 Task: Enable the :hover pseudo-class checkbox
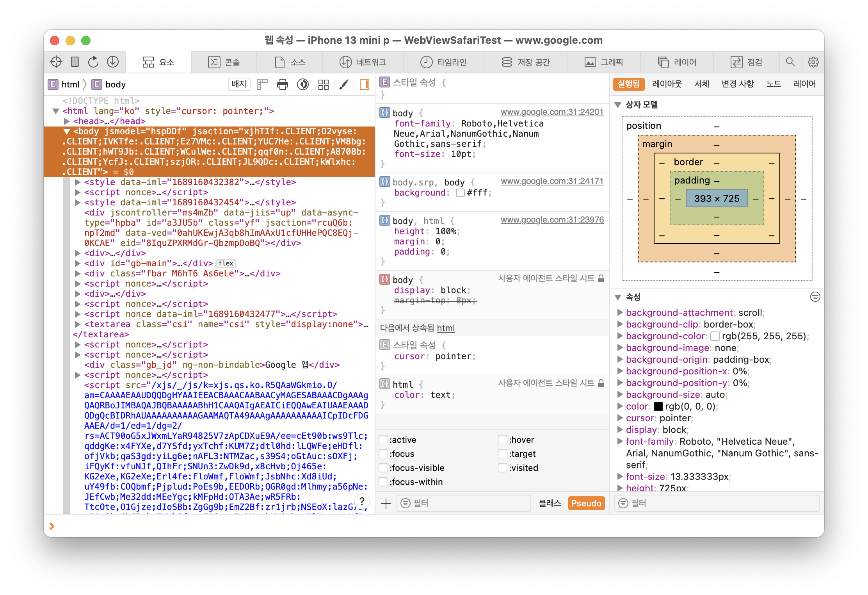pos(502,440)
